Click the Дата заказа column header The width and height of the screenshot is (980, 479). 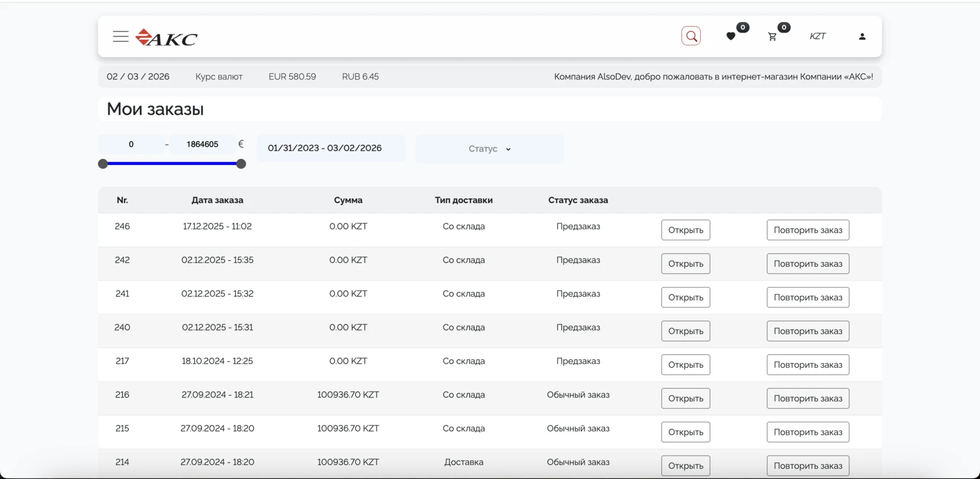coord(218,200)
